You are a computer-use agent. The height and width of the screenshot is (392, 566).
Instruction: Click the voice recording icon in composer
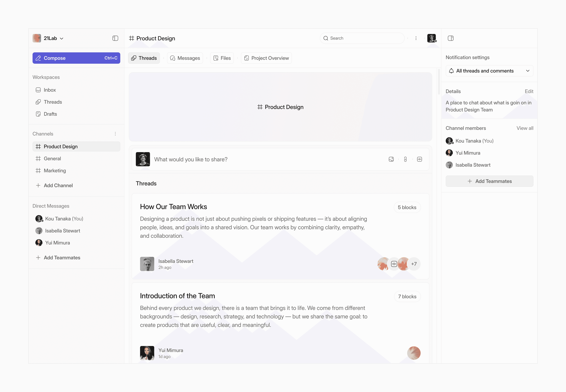pyautogui.click(x=419, y=159)
